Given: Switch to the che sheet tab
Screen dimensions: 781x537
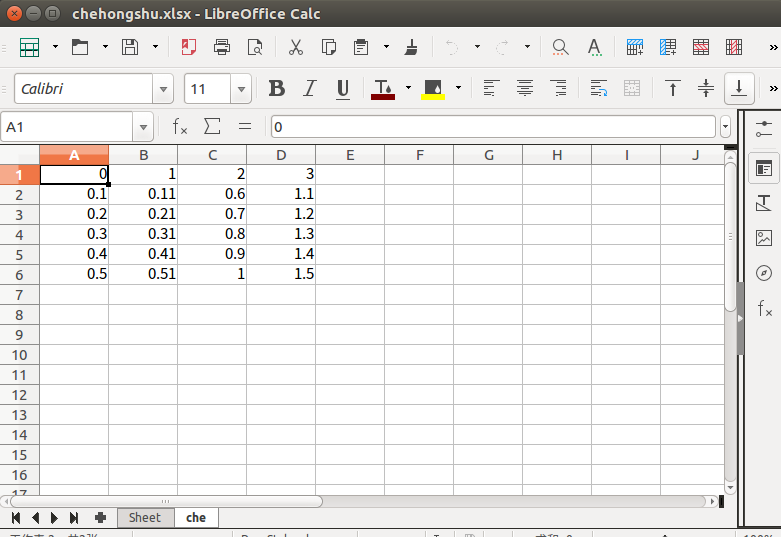Looking at the screenshot, I should 196,518.
